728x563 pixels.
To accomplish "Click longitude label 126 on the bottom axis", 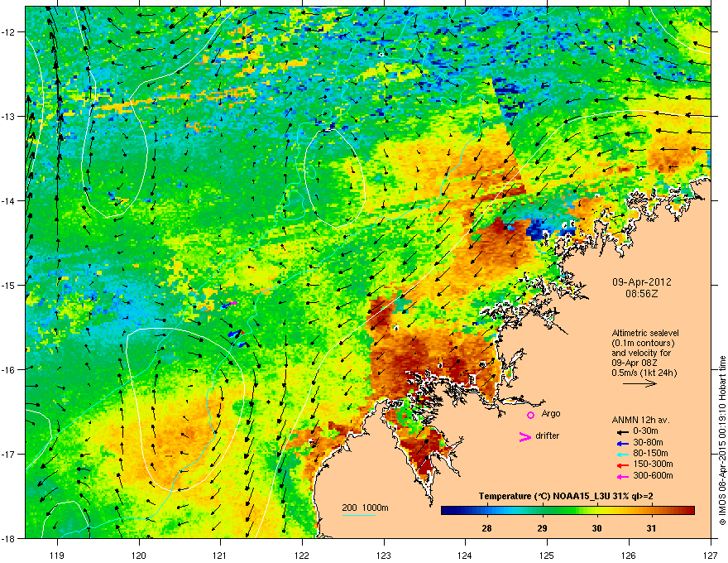I will [x=629, y=555].
